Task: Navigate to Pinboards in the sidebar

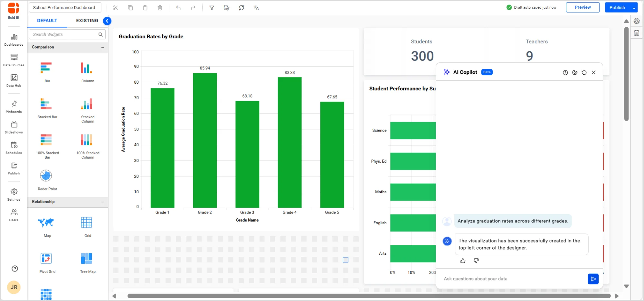Action: 14,107
